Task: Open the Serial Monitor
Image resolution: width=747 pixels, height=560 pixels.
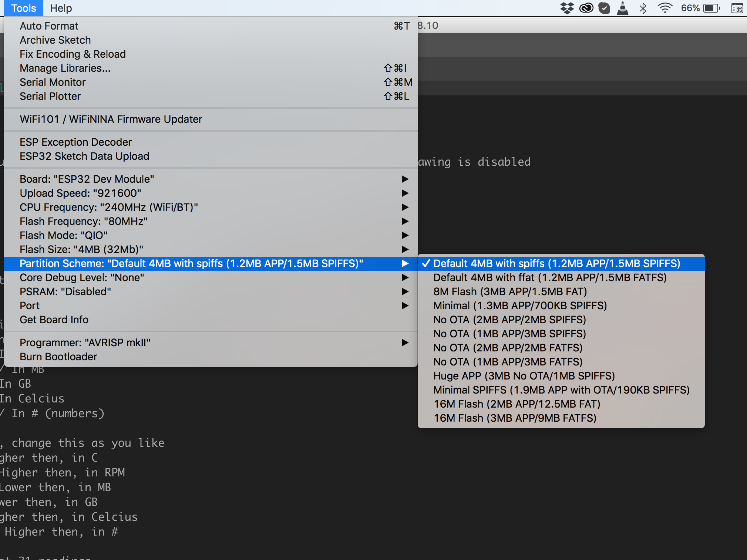Action: point(53,82)
